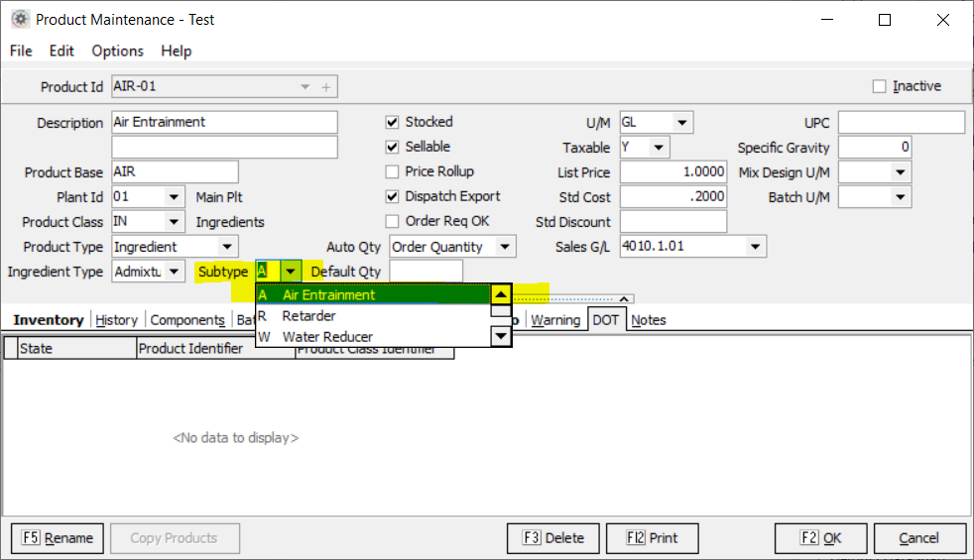Toggle the Stocked checkbox
The width and height of the screenshot is (974, 560).
393,123
